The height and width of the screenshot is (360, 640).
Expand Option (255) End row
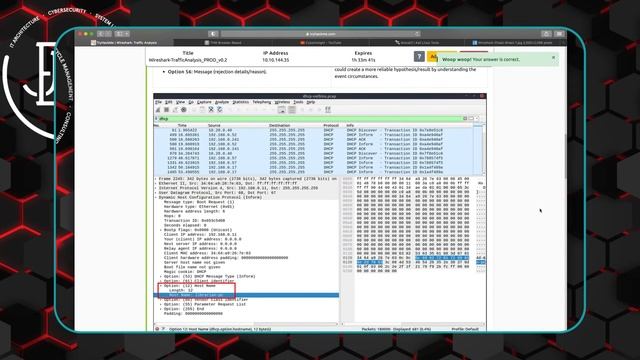[x=161, y=309]
